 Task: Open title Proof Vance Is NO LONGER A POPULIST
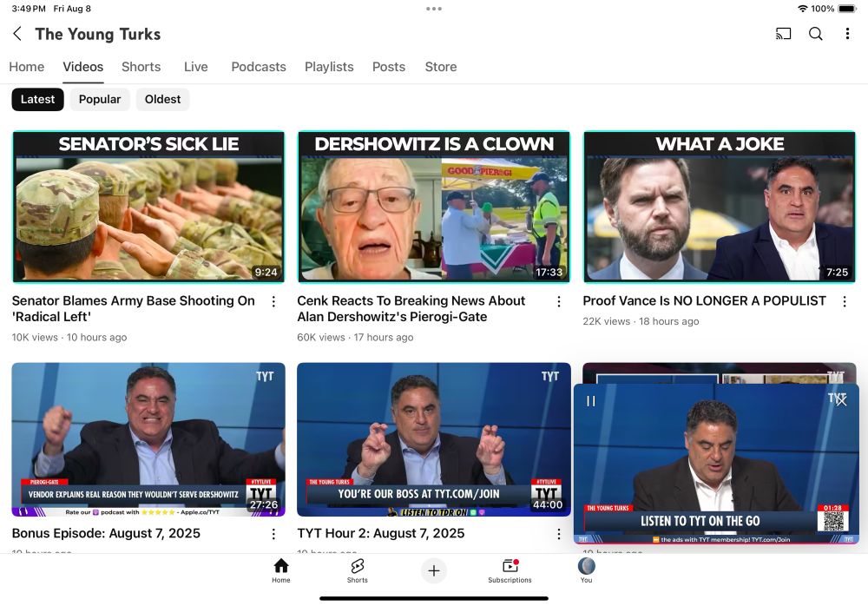704,300
